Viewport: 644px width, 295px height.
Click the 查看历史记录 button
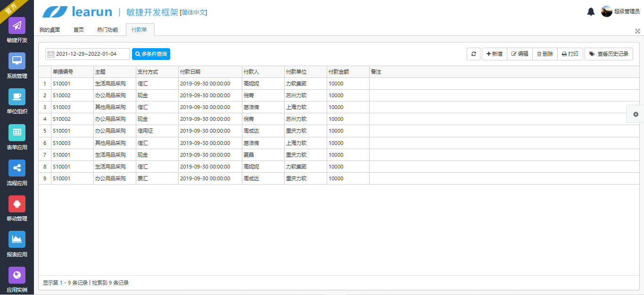coord(609,54)
